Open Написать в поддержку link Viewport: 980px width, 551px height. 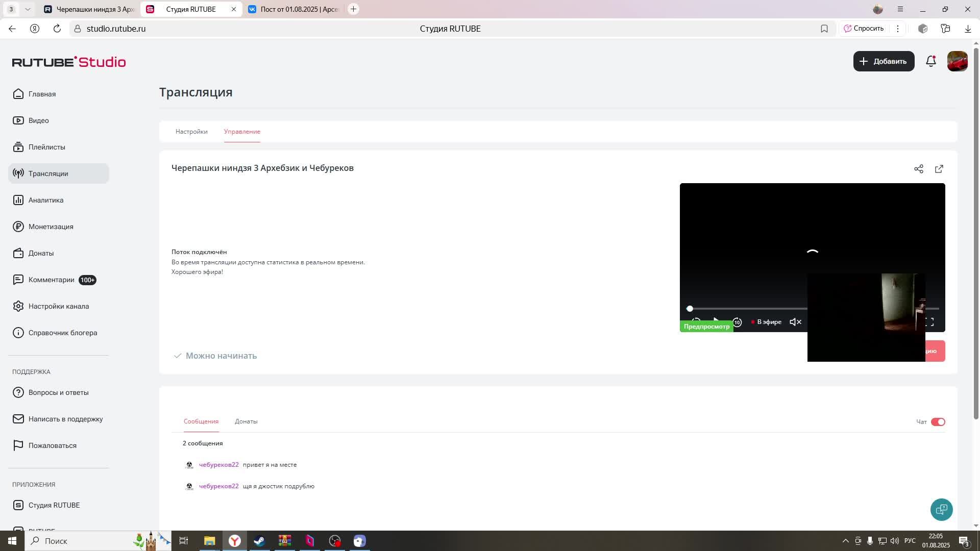tap(65, 419)
